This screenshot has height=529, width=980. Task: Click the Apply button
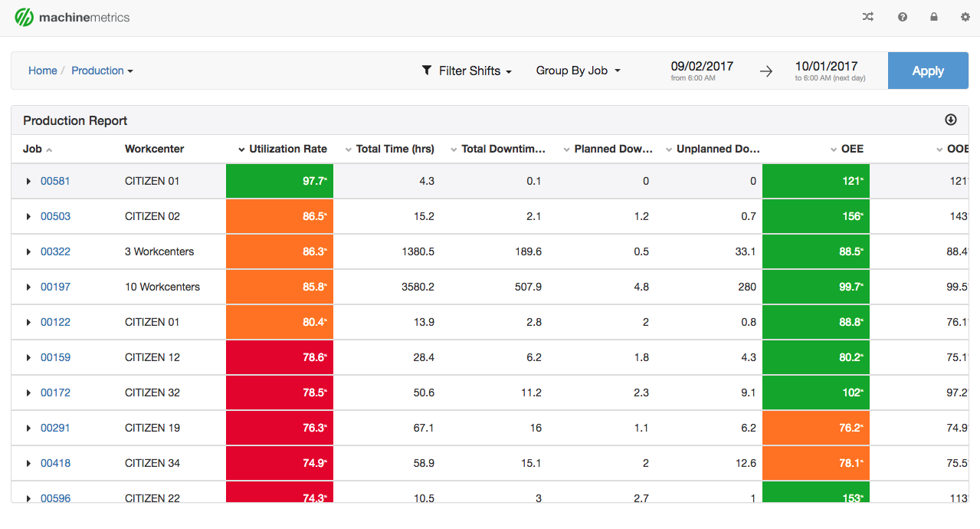click(928, 70)
